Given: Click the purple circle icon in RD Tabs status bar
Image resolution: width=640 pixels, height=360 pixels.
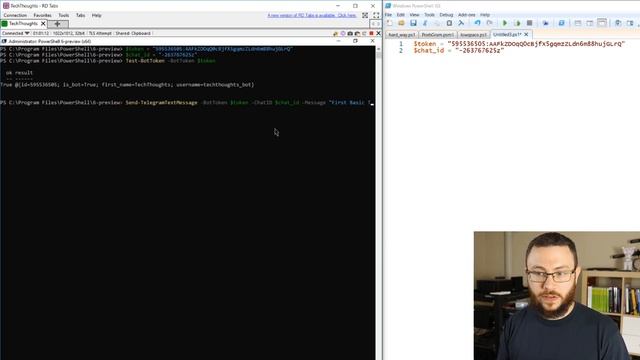Looking at the screenshot, I should [343, 33].
